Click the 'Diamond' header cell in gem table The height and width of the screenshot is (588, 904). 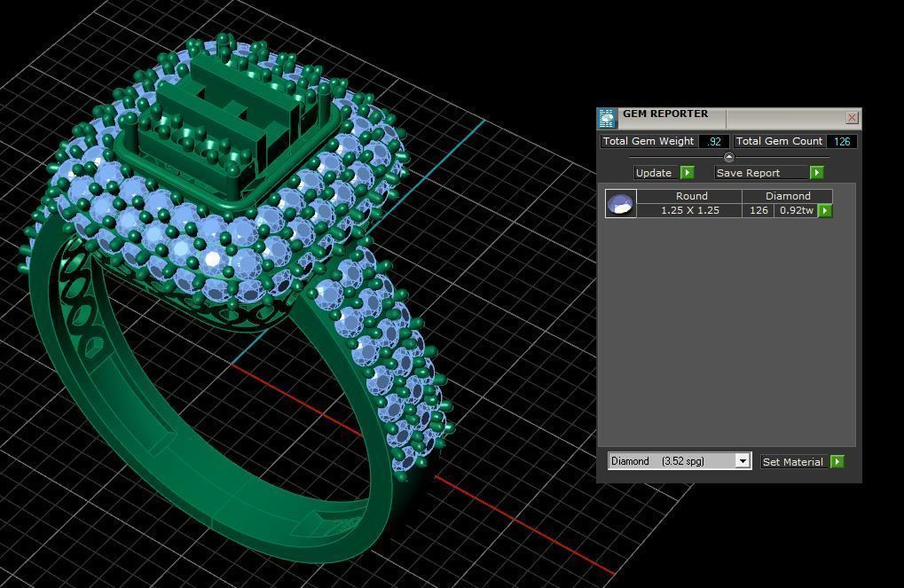point(787,196)
